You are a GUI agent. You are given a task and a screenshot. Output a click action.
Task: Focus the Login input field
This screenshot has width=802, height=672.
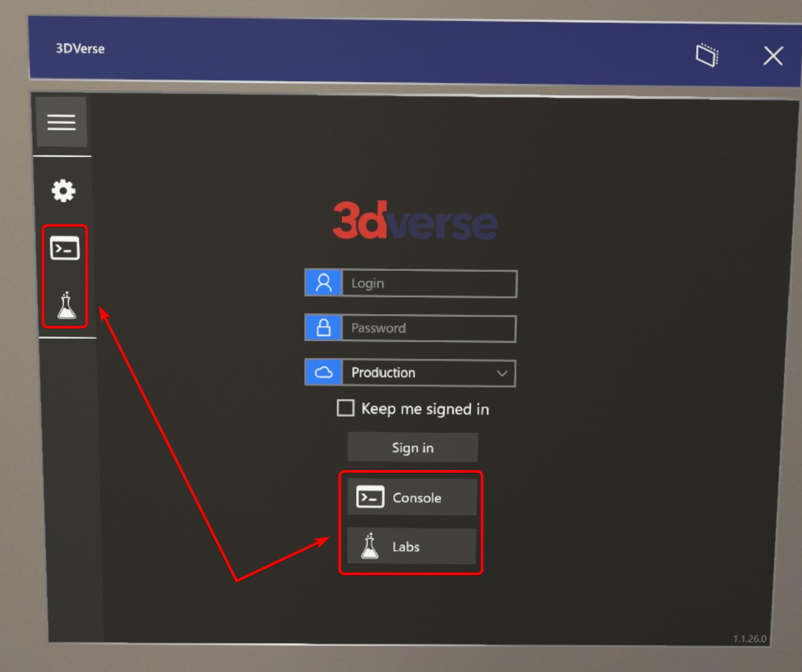click(429, 283)
